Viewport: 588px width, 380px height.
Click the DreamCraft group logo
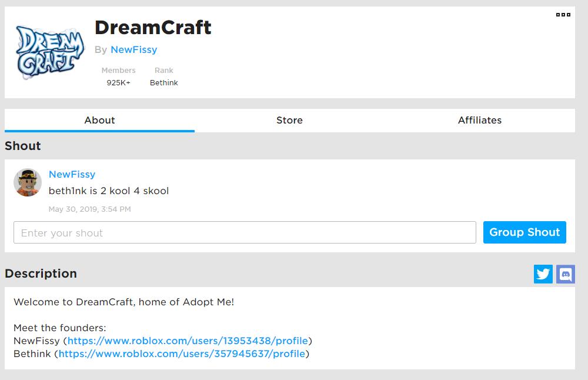pos(50,52)
